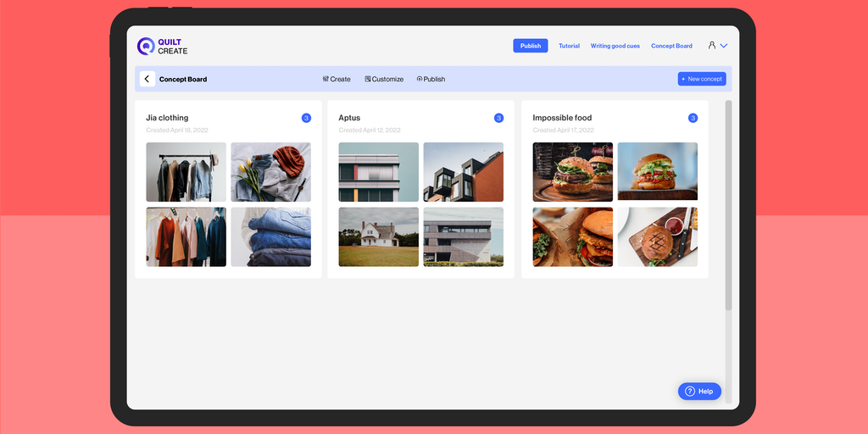Click the count badge on Aptus card
Image resolution: width=868 pixels, height=434 pixels.
point(498,118)
